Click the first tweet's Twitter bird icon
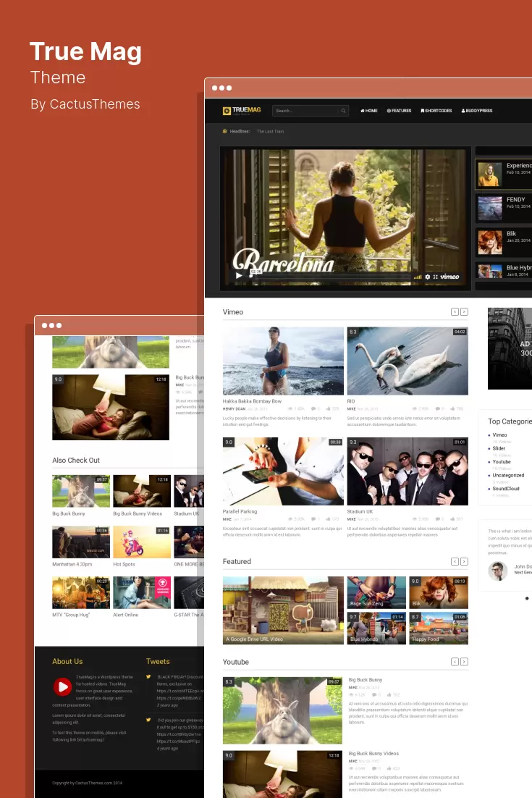Screen dimensions: 532x798 (148, 677)
